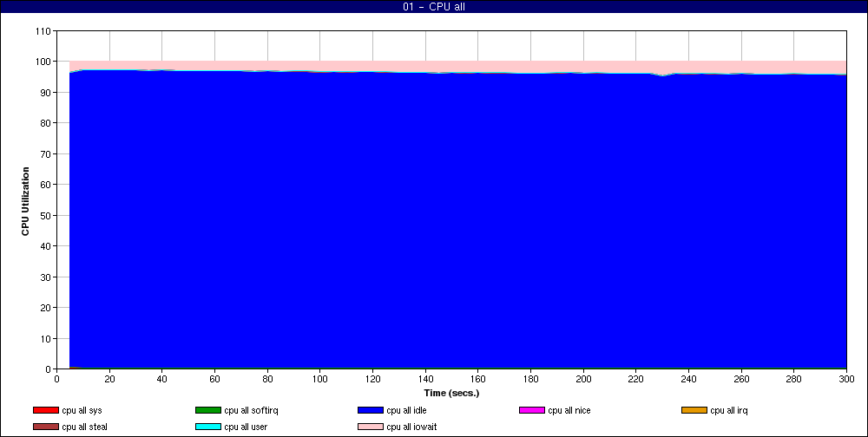The width and height of the screenshot is (868, 437).
Task: Click the 50 label on the y-axis
Action: (x=45, y=216)
